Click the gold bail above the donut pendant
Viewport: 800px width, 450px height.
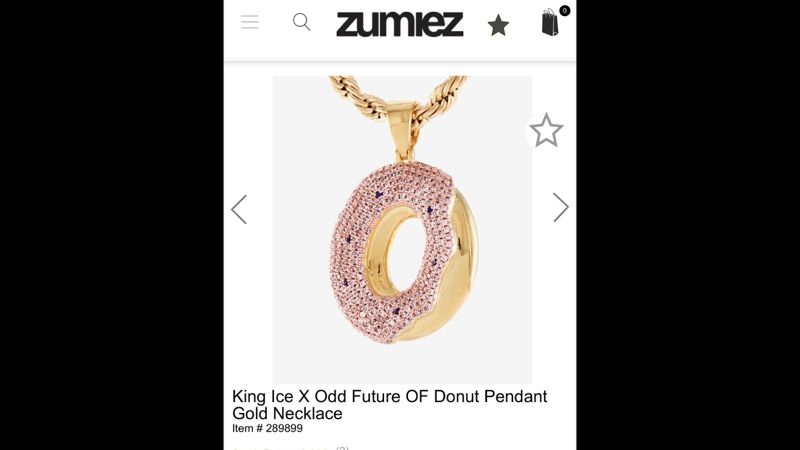[x=402, y=128]
